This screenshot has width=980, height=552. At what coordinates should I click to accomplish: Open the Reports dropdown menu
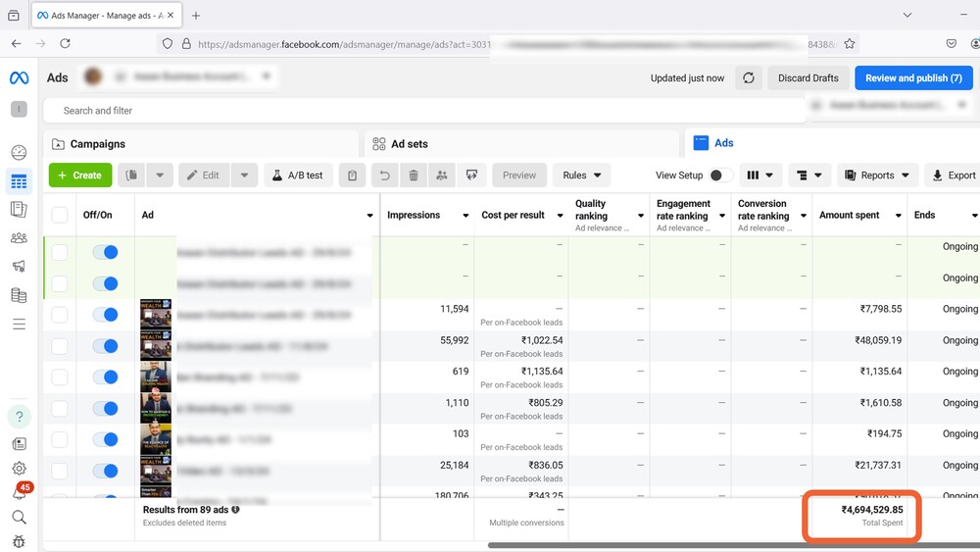point(877,176)
